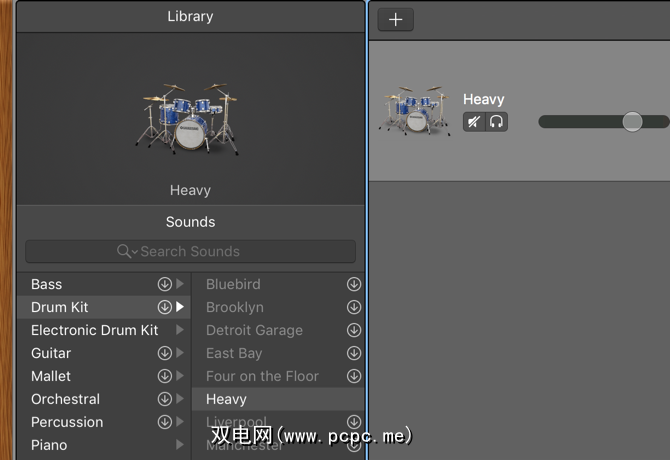Click the Heavy track drum thumbnail
Screen dimensions: 670x460
(413, 112)
